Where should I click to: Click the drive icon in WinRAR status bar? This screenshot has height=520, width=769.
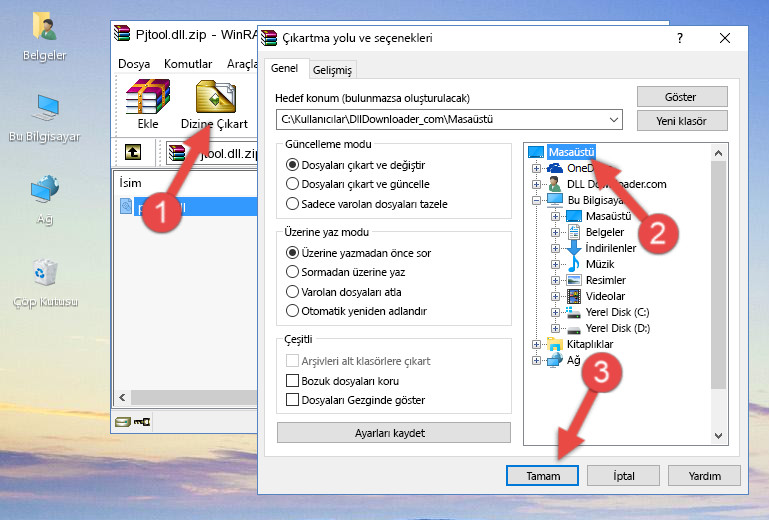[x=123, y=421]
